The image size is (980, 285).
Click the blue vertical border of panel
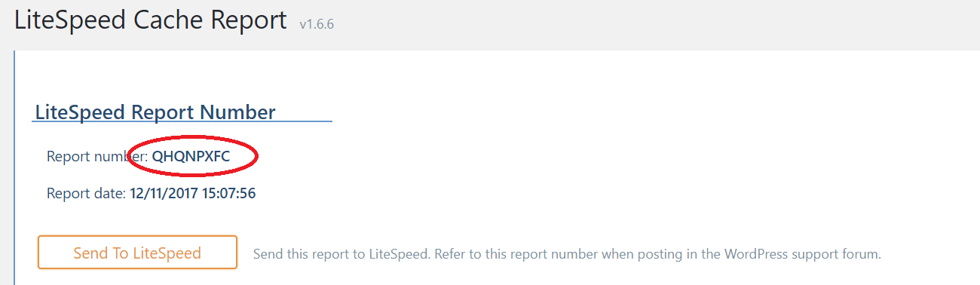(x=14, y=167)
